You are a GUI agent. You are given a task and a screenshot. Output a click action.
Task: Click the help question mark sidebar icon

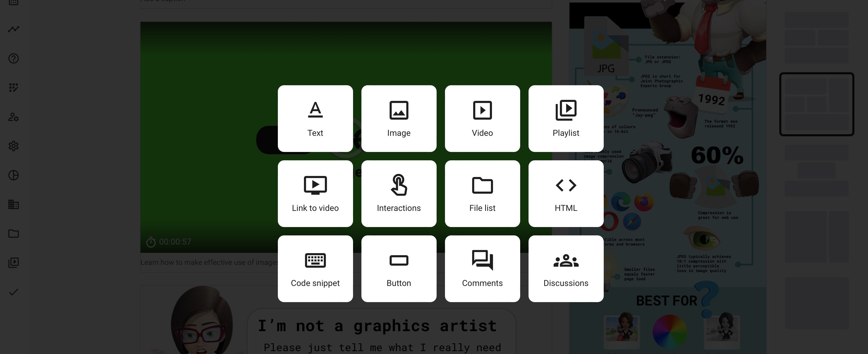click(14, 59)
